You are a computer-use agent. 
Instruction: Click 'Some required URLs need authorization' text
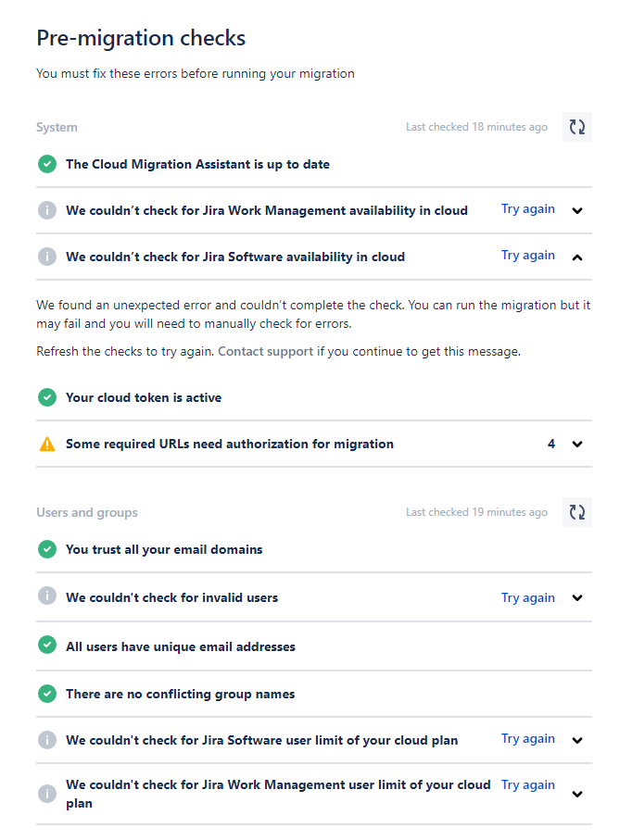pyautogui.click(x=230, y=445)
